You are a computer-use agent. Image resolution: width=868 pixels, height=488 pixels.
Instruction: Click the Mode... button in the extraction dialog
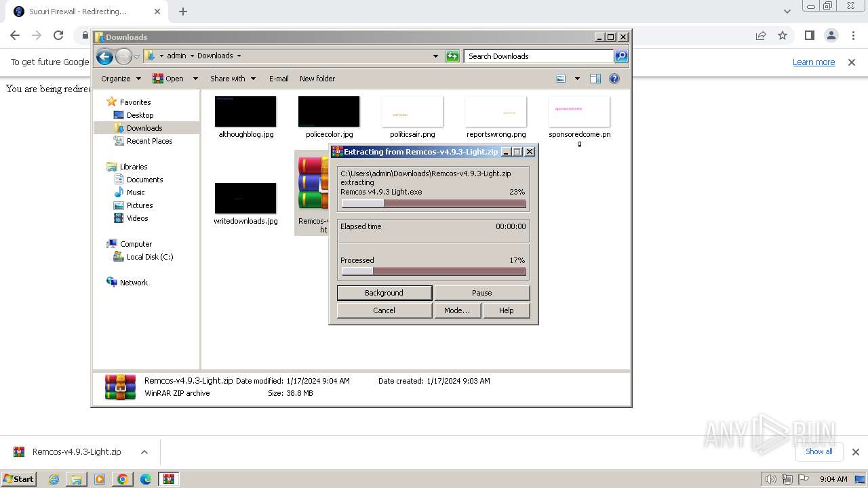click(457, 310)
